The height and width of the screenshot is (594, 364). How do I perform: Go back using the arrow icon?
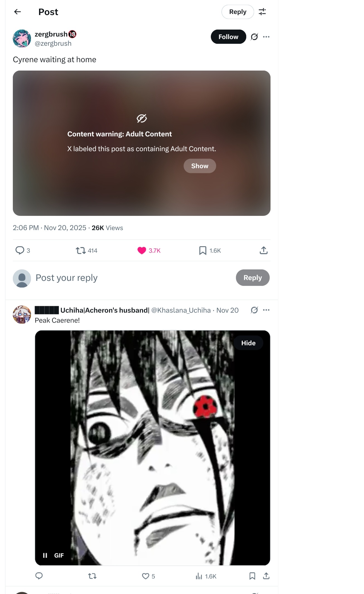point(18,12)
